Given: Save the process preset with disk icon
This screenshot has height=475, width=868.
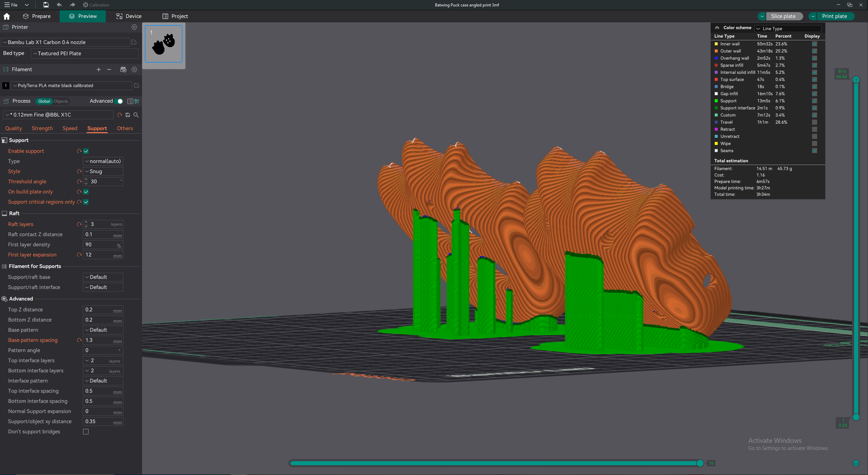Looking at the screenshot, I should (128, 115).
